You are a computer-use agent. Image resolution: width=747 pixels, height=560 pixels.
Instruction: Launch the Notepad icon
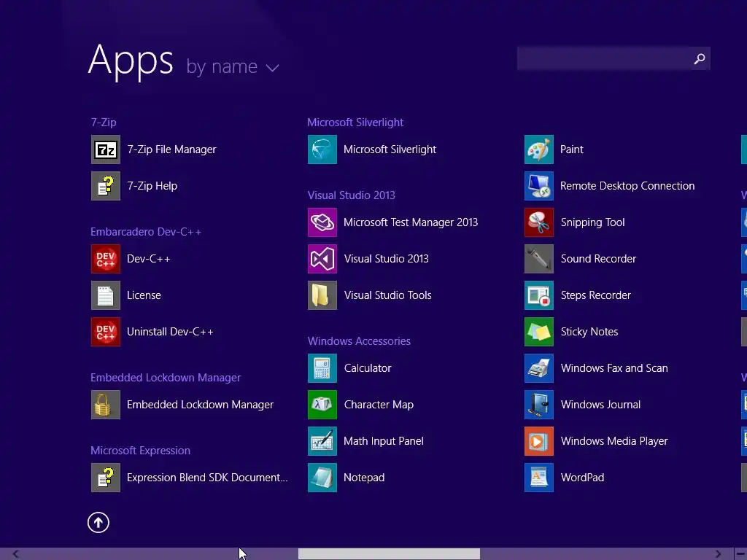(x=322, y=477)
